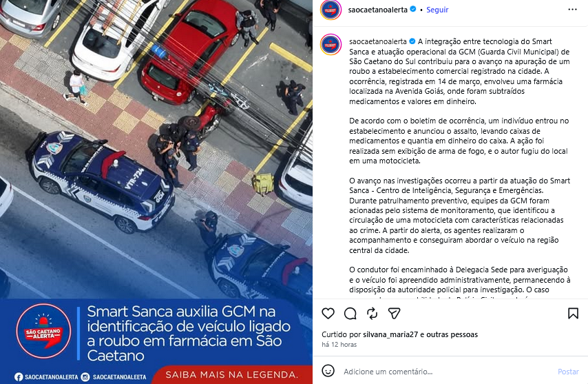Click the header saocaetanoalerta profile avatar
This screenshot has width=588, height=384.
pyautogui.click(x=330, y=10)
